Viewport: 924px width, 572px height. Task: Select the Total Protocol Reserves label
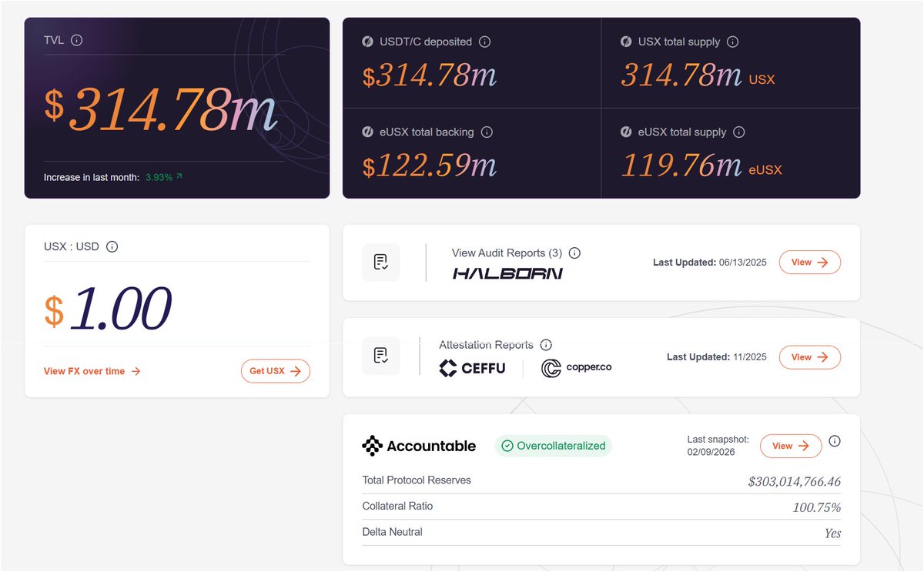pyautogui.click(x=417, y=480)
